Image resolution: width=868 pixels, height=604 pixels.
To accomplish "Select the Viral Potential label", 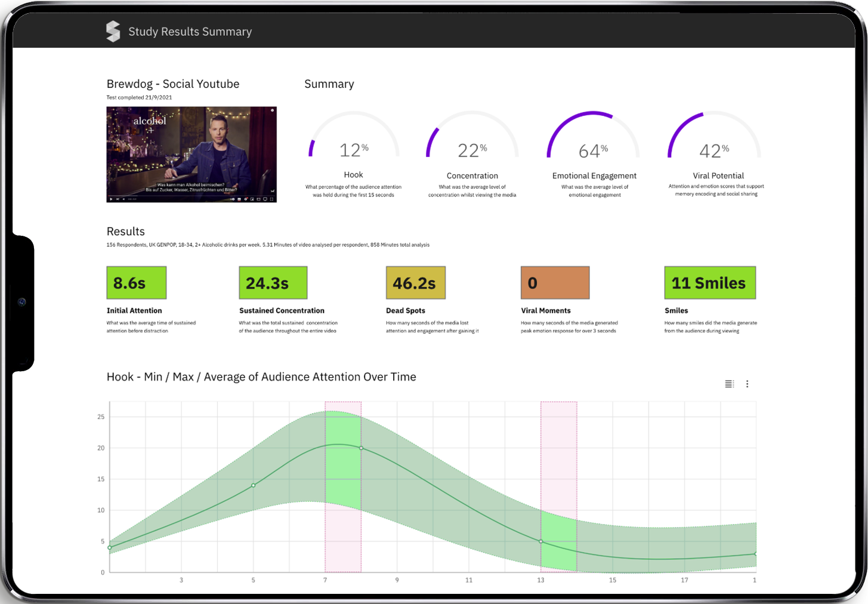I will (718, 175).
